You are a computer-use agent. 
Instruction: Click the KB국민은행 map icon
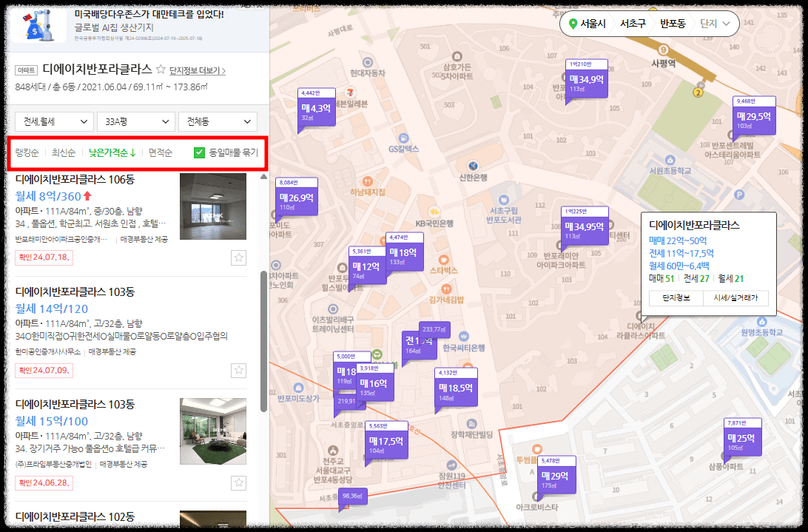tap(434, 212)
